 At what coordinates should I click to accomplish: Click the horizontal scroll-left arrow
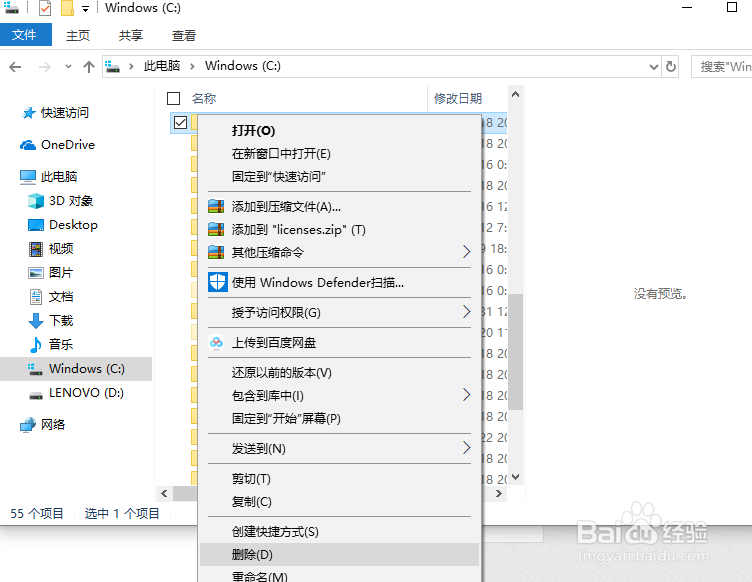click(x=164, y=493)
